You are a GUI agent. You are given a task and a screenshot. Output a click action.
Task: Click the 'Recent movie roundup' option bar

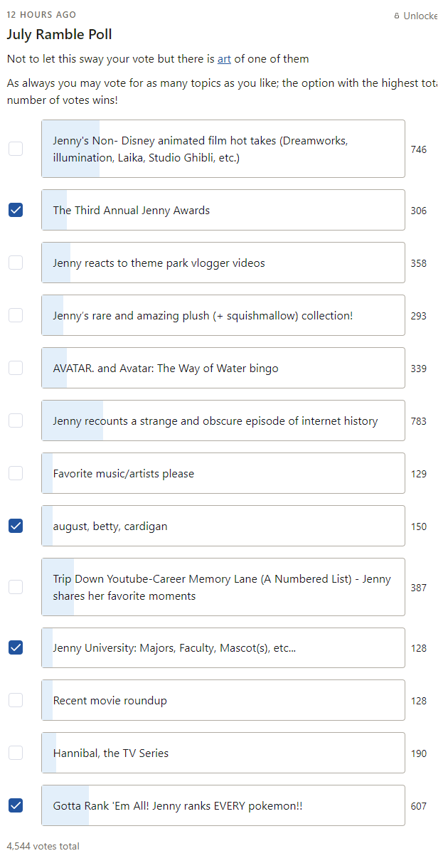[223, 700]
